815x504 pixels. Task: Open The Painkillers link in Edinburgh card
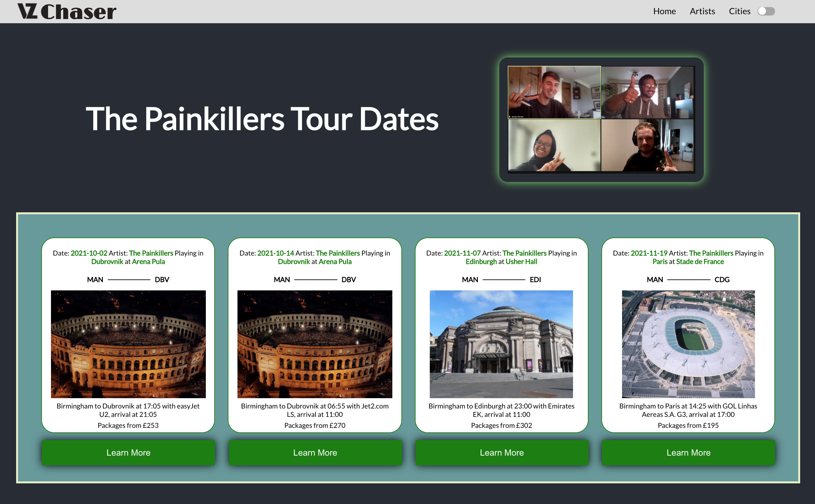524,253
